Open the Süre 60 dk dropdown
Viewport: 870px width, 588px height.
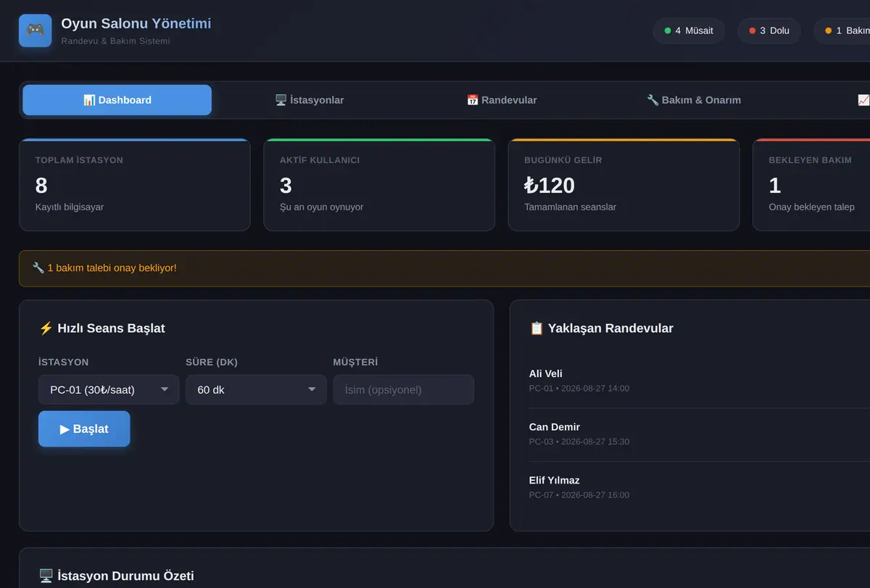[256, 389]
